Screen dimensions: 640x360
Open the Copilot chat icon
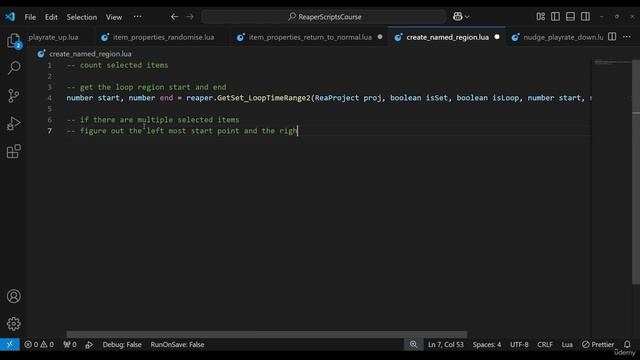tap(458, 16)
